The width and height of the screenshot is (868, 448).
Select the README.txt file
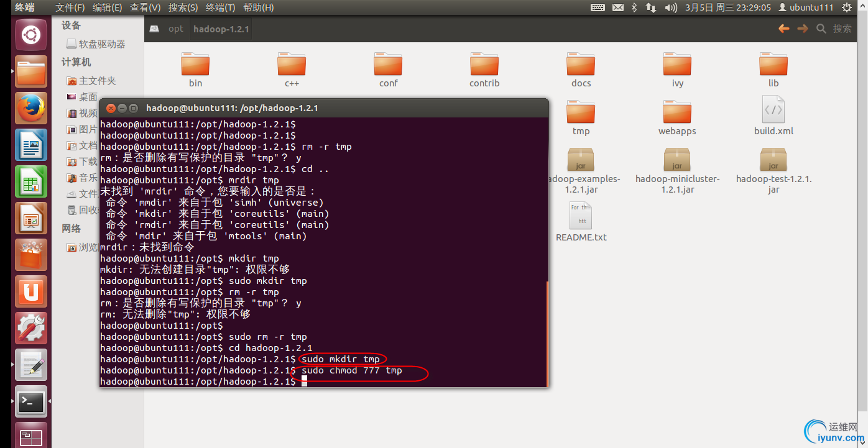pyautogui.click(x=581, y=222)
